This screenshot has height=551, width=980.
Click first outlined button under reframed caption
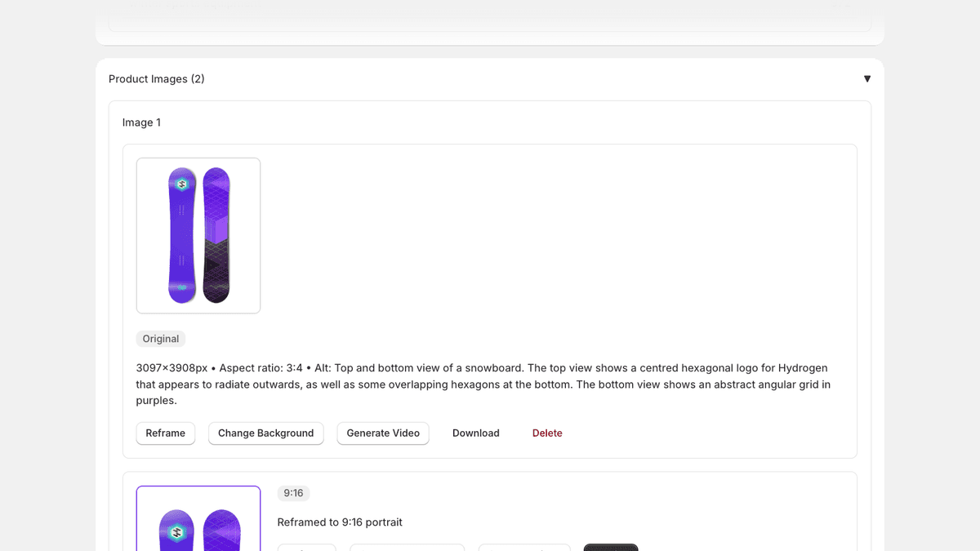click(306, 547)
